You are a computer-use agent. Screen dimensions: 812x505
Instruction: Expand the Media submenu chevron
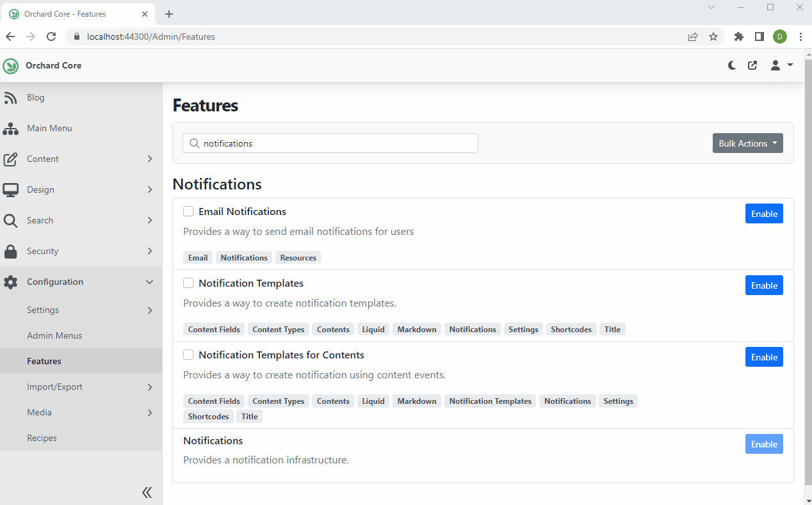150,412
